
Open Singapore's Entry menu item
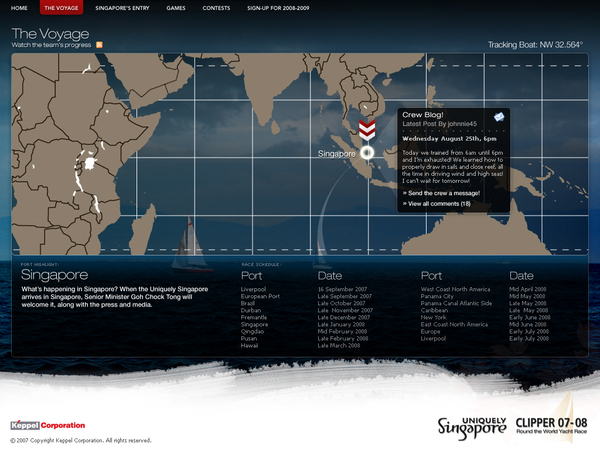coord(122,8)
